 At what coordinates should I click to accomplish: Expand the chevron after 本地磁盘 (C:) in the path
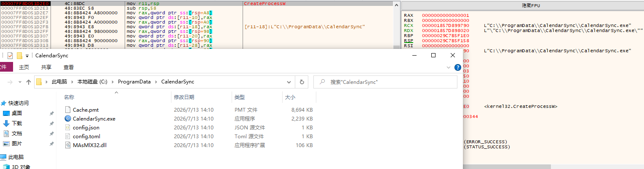112,82
